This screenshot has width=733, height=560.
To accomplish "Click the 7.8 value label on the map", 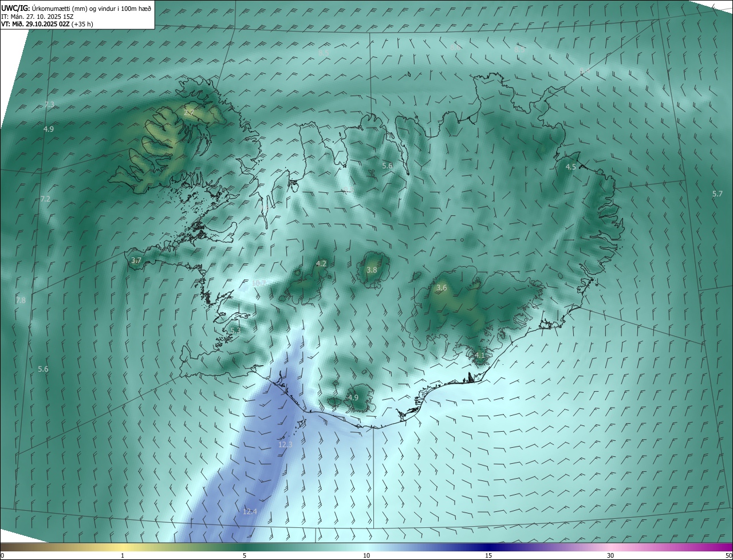I will click(x=21, y=300).
